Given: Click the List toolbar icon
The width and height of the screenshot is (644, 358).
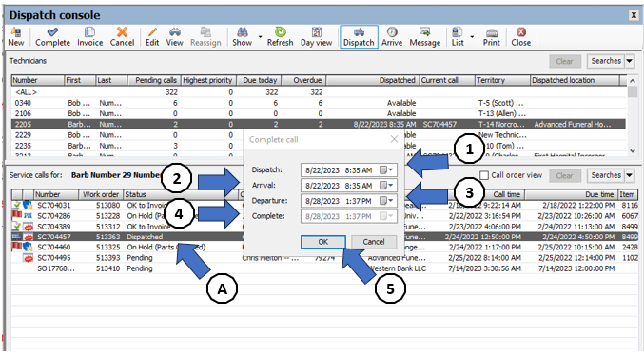Looking at the screenshot, I should click(x=458, y=32).
